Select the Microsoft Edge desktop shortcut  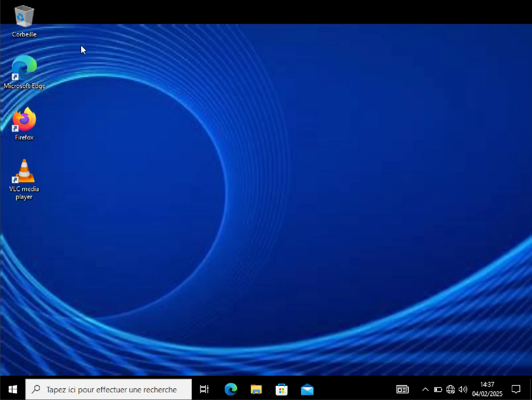point(24,72)
